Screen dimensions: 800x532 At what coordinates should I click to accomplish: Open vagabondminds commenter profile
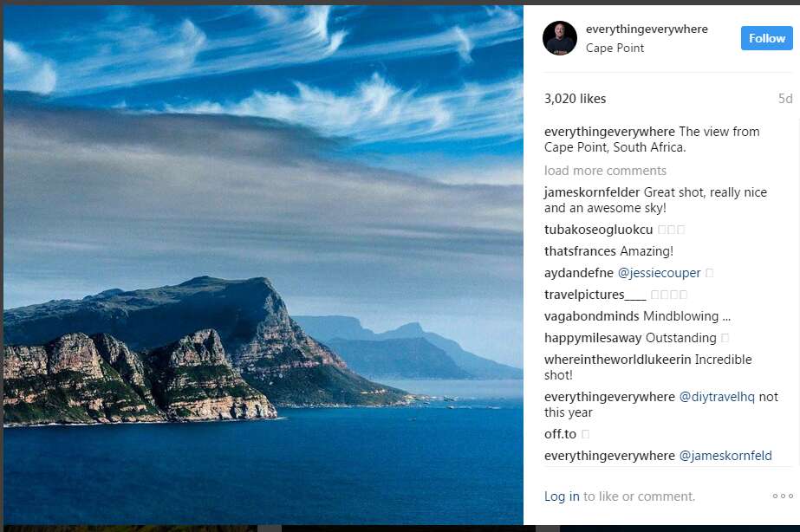[x=591, y=316]
